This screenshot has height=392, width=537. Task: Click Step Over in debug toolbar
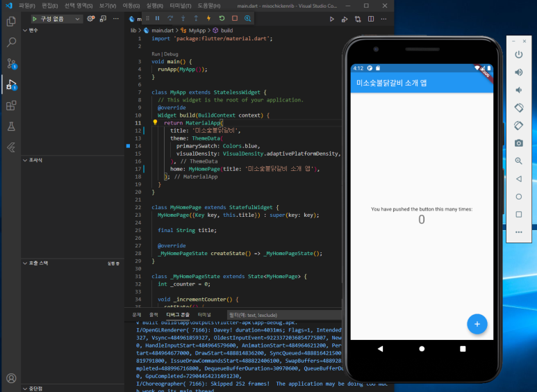pos(170,19)
